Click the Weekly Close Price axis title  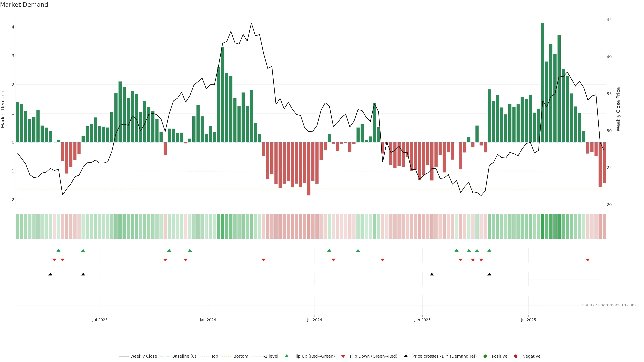[618, 109]
